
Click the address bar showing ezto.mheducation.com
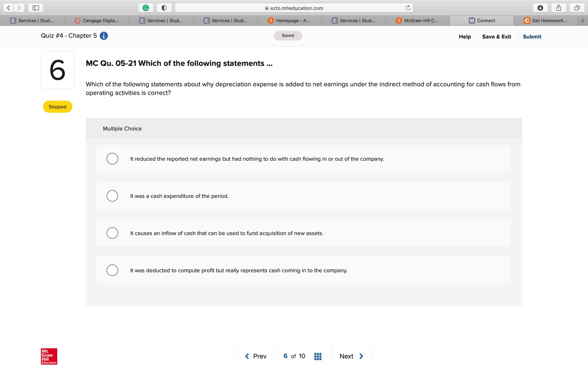point(295,7)
